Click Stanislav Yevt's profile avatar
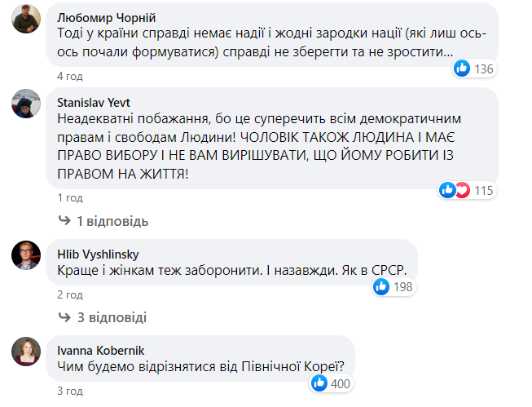This screenshot has width=532, height=407. coord(26,103)
